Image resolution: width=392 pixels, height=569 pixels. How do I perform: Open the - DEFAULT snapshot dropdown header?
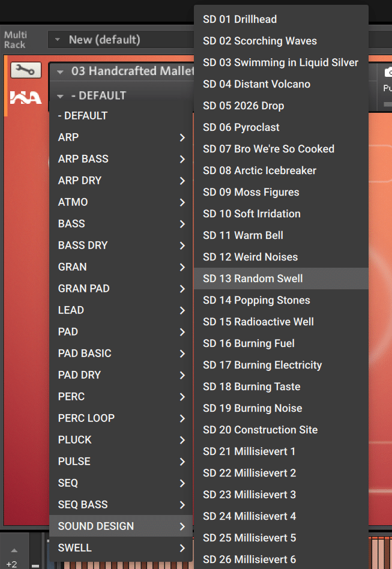click(x=122, y=96)
